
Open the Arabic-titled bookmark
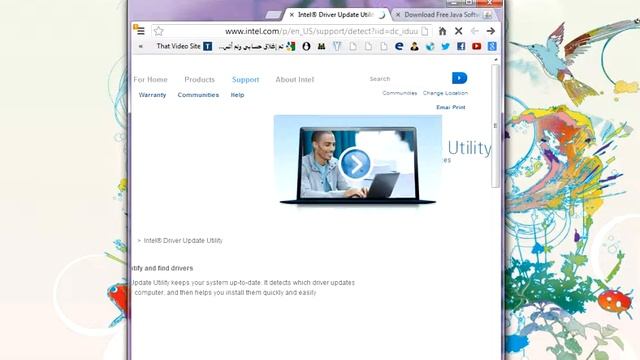pyautogui.click(x=257, y=47)
